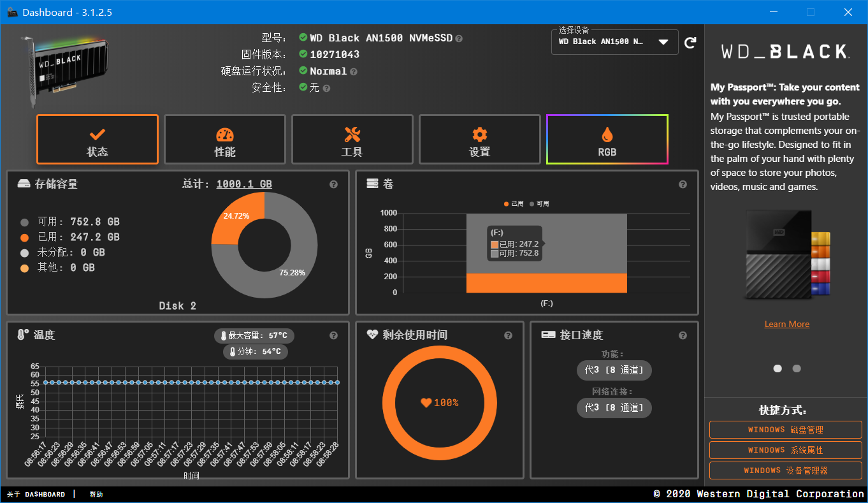Click the 功能 代3 [8 通道] badge
This screenshot has width=868, height=503.
[614, 370]
